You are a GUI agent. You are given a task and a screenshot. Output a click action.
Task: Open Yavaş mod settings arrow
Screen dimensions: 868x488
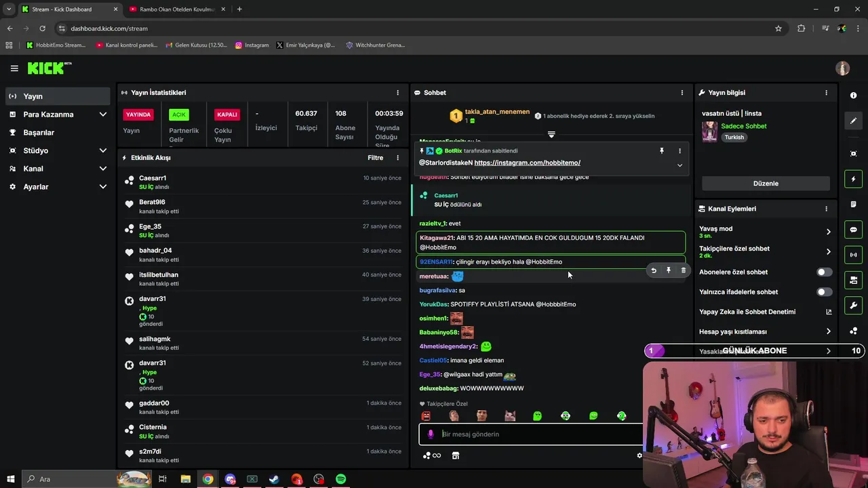(828, 232)
